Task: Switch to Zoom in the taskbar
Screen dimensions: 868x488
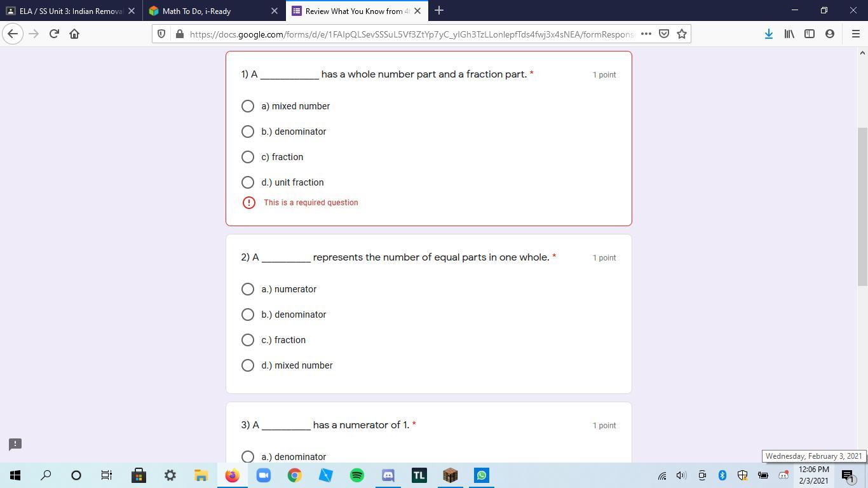Action: tap(263, 475)
